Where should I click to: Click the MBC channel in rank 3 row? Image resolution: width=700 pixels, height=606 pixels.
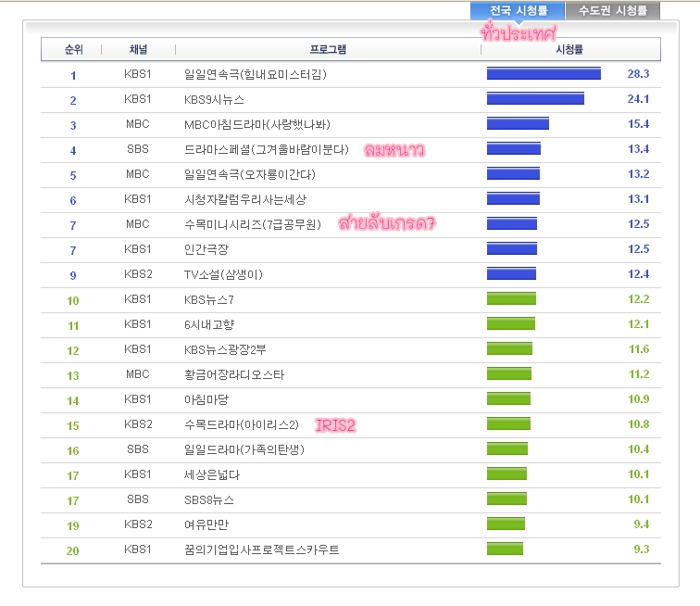click(x=137, y=124)
